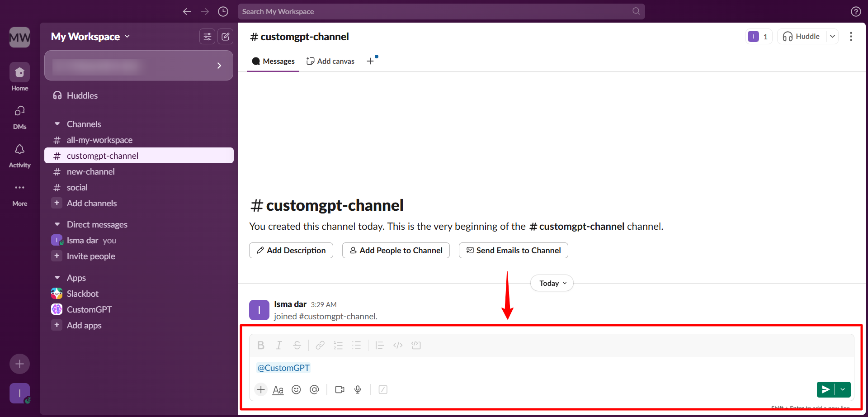Viewport: 868px width, 417px height.
Task: Collapse the Direct messages section
Action: 57,224
